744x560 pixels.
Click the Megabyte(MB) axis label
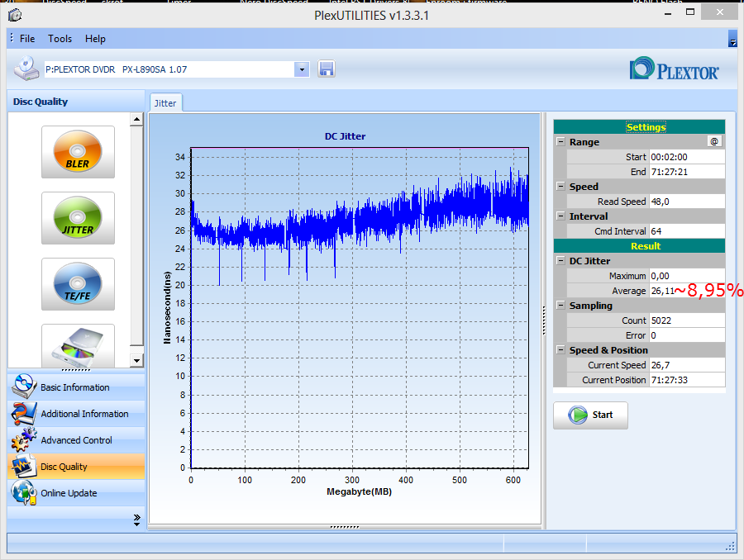pyautogui.click(x=360, y=491)
